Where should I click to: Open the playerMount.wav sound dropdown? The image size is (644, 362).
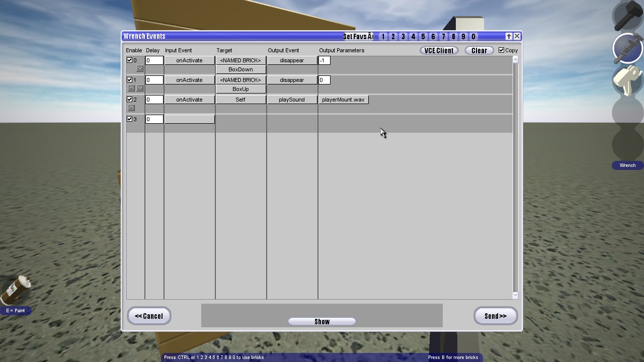point(343,100)
